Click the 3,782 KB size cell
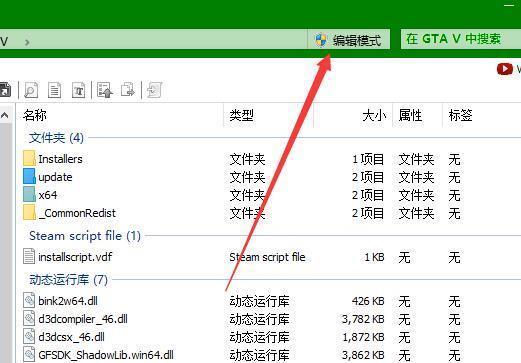This screenshot has width=521, height=363. coord(363,319)
